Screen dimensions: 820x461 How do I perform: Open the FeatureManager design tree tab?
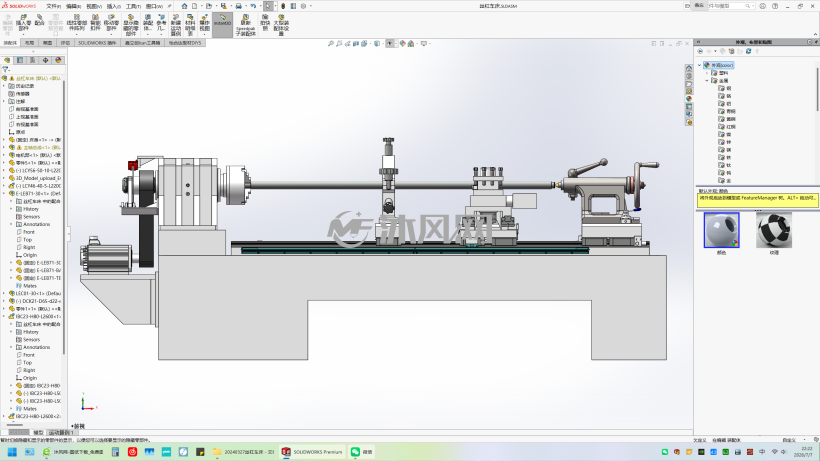tap(7, 60)
